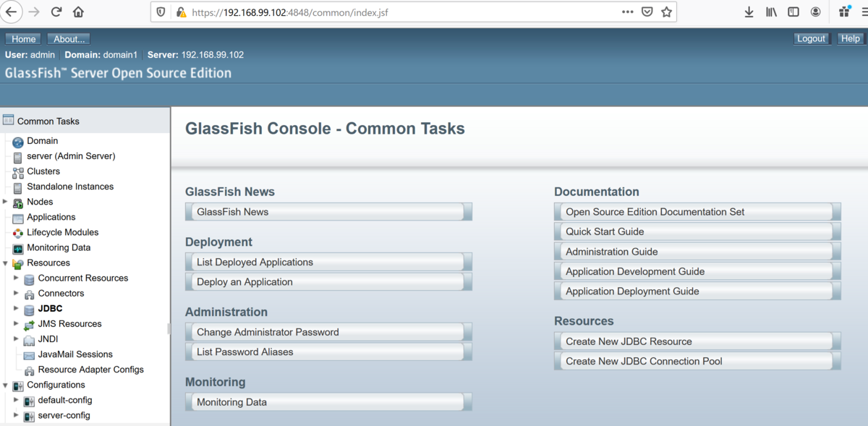Collapse the Resources tree node
The height and width of the screenshot is (426, 868).
pyautogui.click(x=6, y=263)
